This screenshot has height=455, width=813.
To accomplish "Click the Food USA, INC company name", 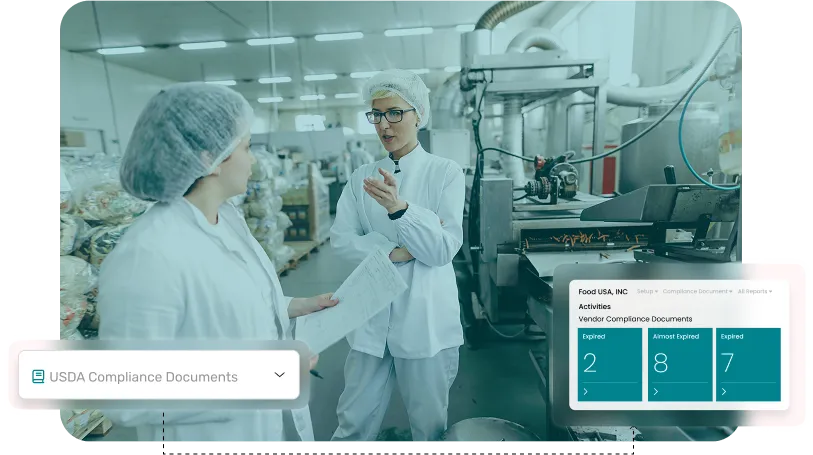I will (x=603, y=292).
